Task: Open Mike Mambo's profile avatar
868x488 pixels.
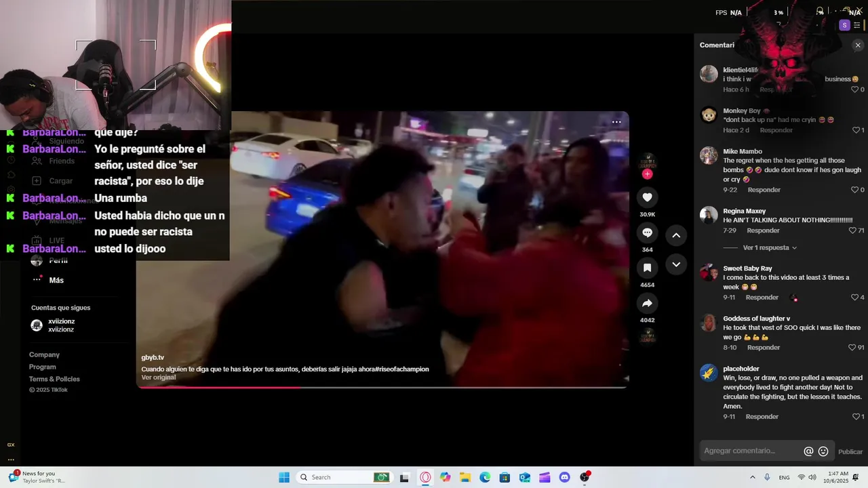Action: (709, 155)
